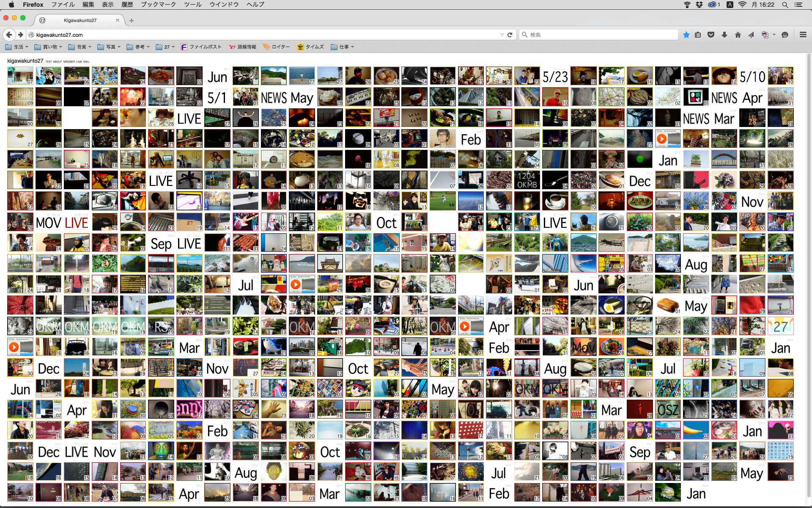Viewport: 812px width, 508px height.
Task: Reload the page with refresh icon
Action: click(x=510, y=35)
